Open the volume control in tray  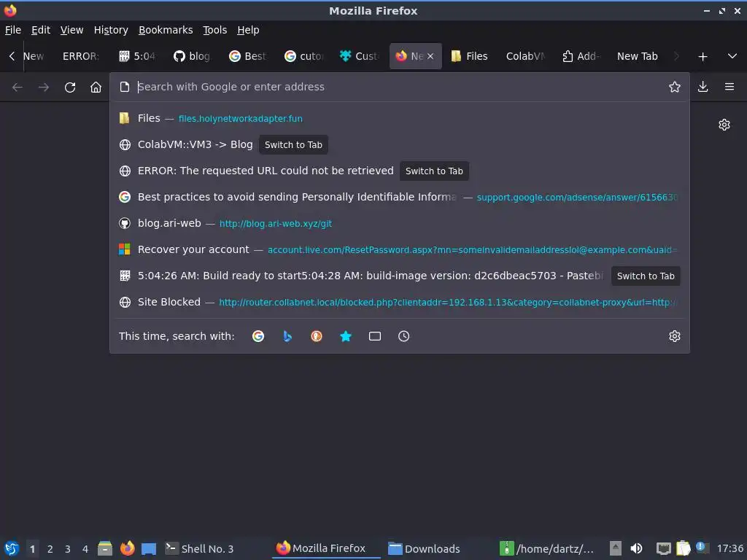pyautogui.click(x=636, y=548)
